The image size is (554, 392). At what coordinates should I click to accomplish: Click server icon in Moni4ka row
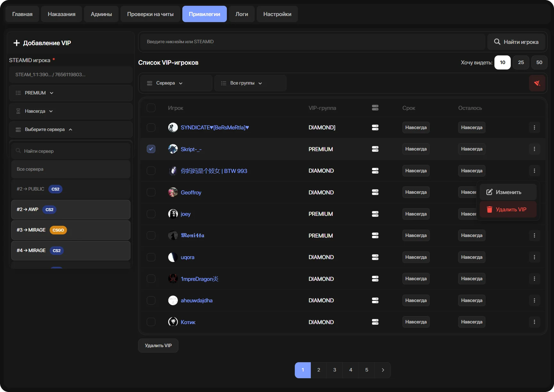point(375,235)
